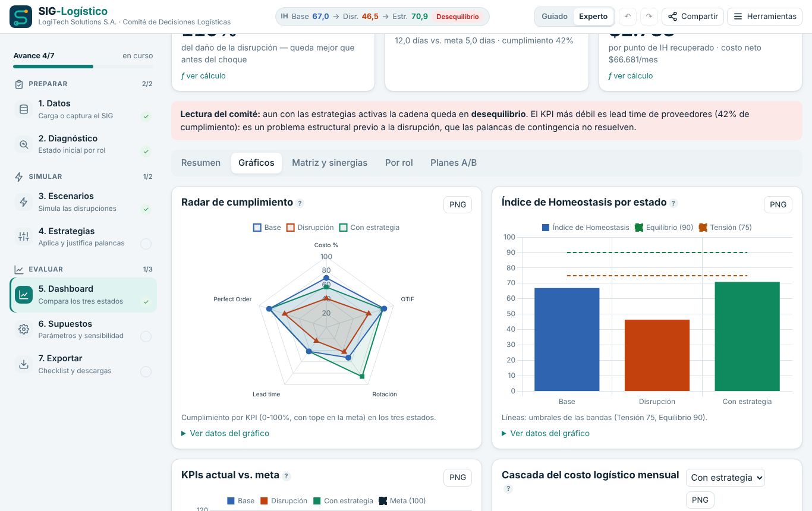Select the Planes A/B tab

(x=454, y=163)
